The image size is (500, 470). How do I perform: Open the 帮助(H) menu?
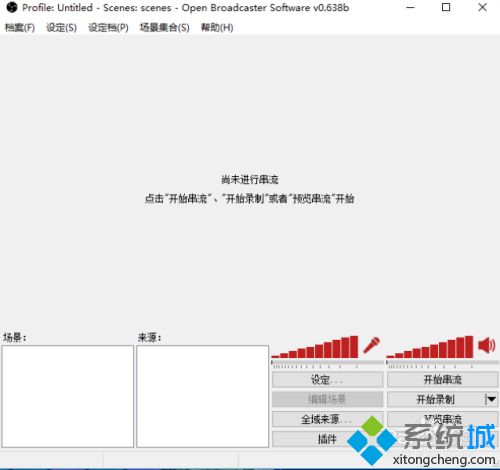pyautogui.click(x=217, y=28)
